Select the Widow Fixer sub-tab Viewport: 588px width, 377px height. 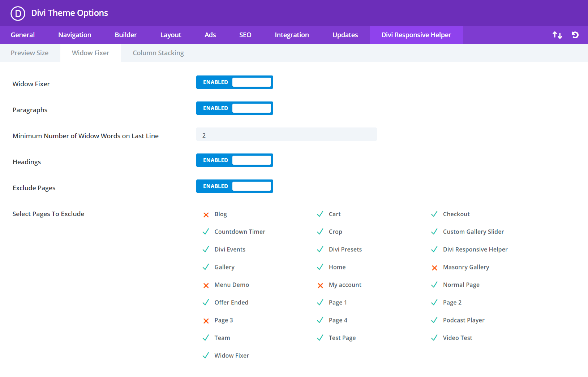(90, 53)
